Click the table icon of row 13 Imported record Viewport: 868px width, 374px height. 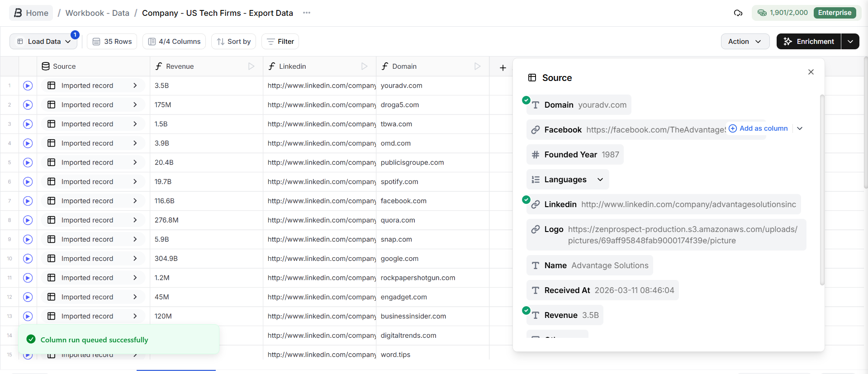(52, 316)
